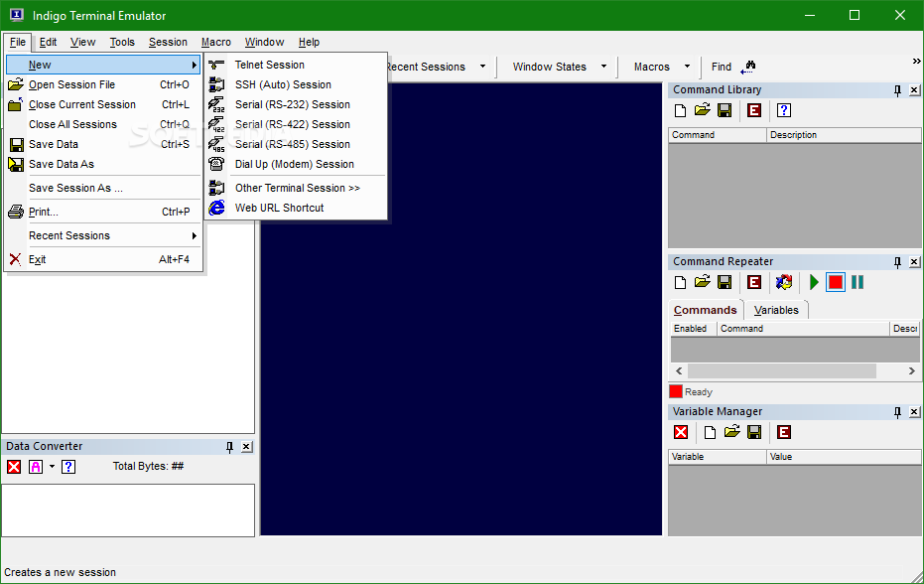Click the open folder icon in Variable Manager
Screen dimensions: 924x584
point(731,432)
